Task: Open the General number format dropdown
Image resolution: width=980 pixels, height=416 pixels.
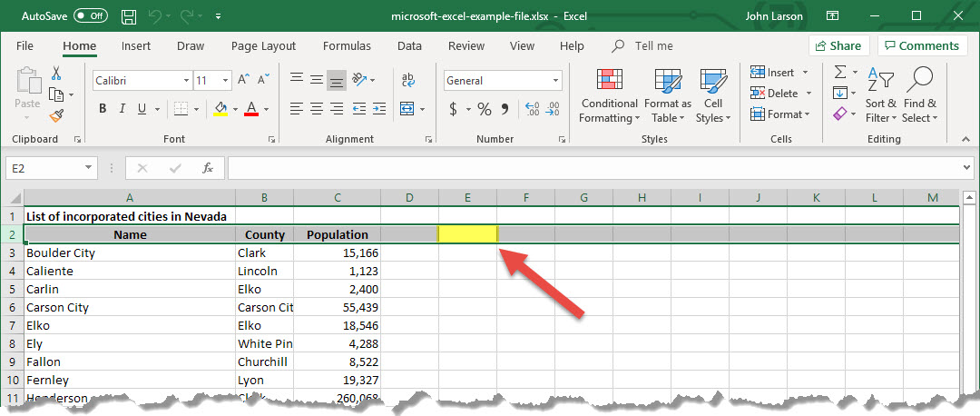Action: click(x=555, y=81)
